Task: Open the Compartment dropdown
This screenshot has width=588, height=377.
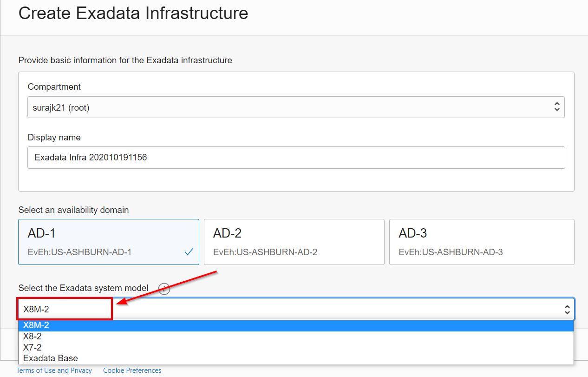Action: coord(296,107)
